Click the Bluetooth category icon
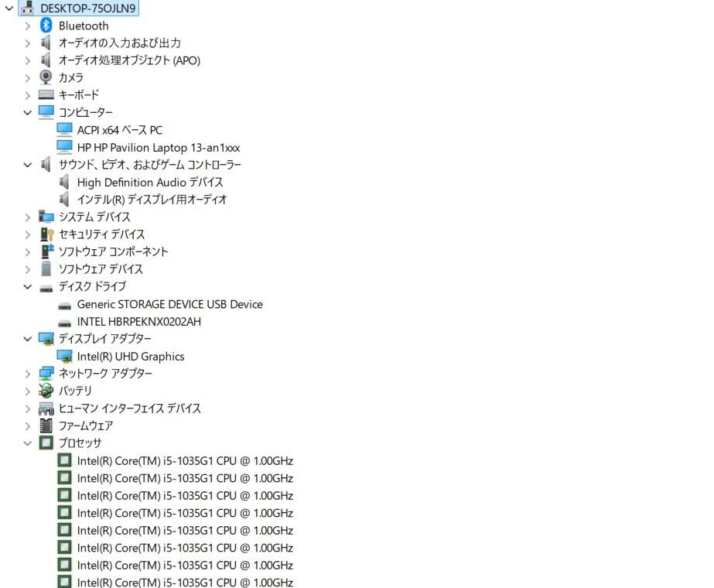 [x=46, y=26]
